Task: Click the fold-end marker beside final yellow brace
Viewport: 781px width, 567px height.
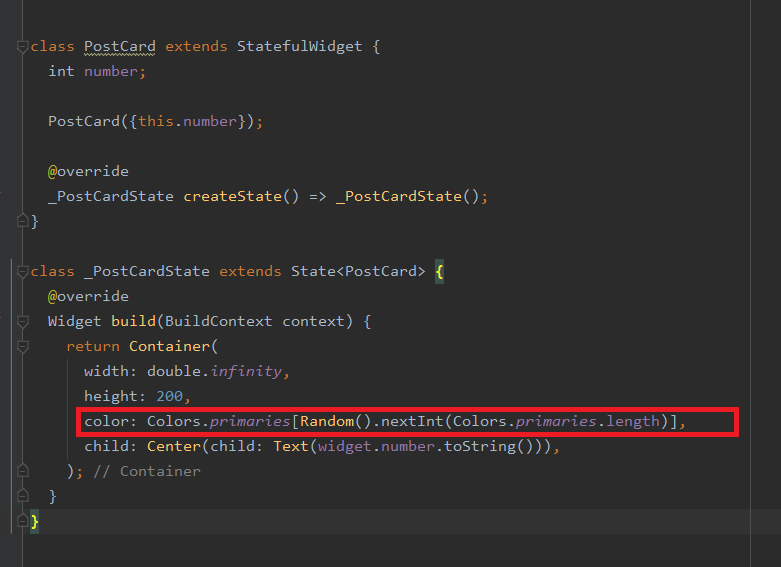Action: click(x=22, y=521)
